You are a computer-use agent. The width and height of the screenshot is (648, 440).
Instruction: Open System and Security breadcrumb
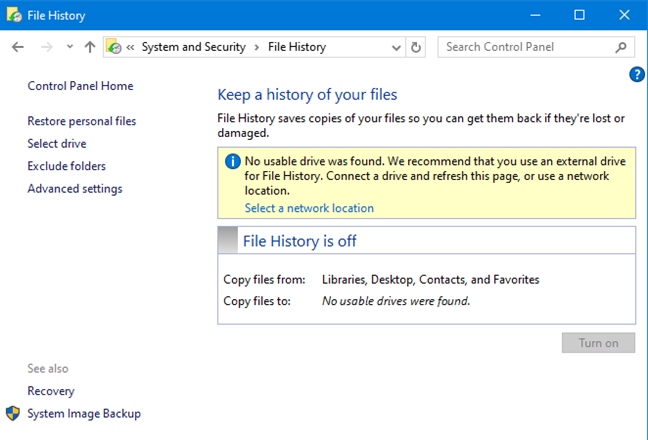tap(194, 47)
